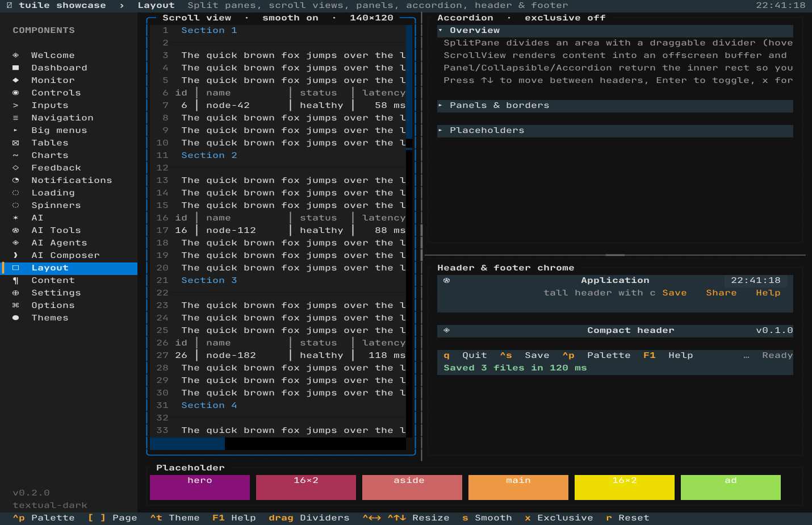812x525 pixels.
Task: Open Palette from the bottom footer
Action: click(x=44, y=518)
